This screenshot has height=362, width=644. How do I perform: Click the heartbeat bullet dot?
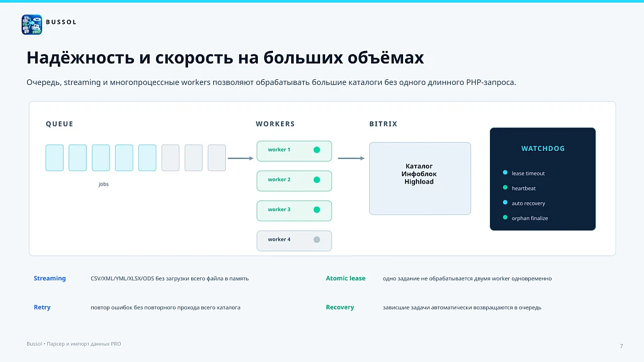(x=505, y=187)
